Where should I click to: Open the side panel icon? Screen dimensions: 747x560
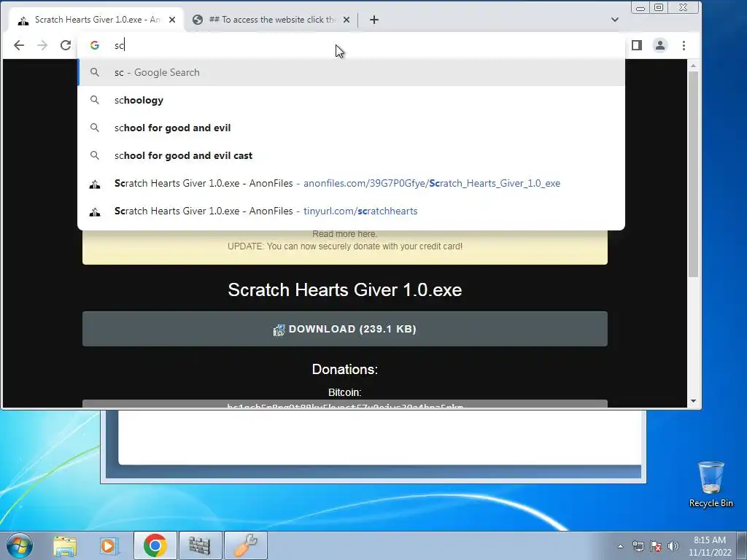click(636, 45)
